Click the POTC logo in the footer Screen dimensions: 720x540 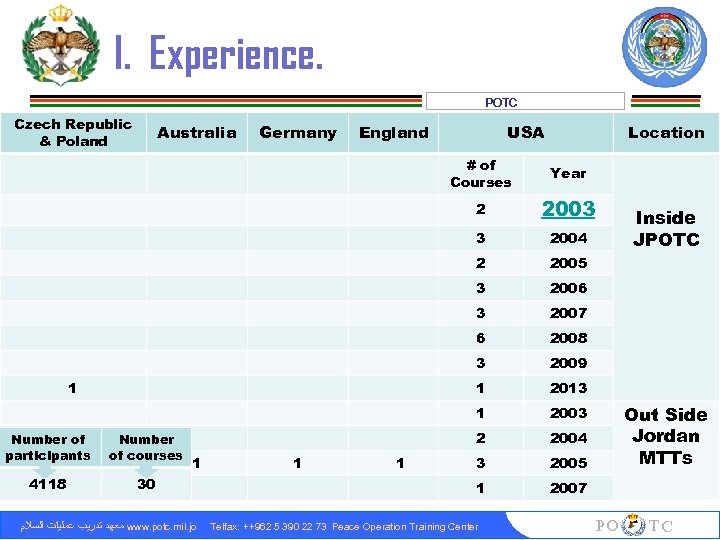click(635, 525)
